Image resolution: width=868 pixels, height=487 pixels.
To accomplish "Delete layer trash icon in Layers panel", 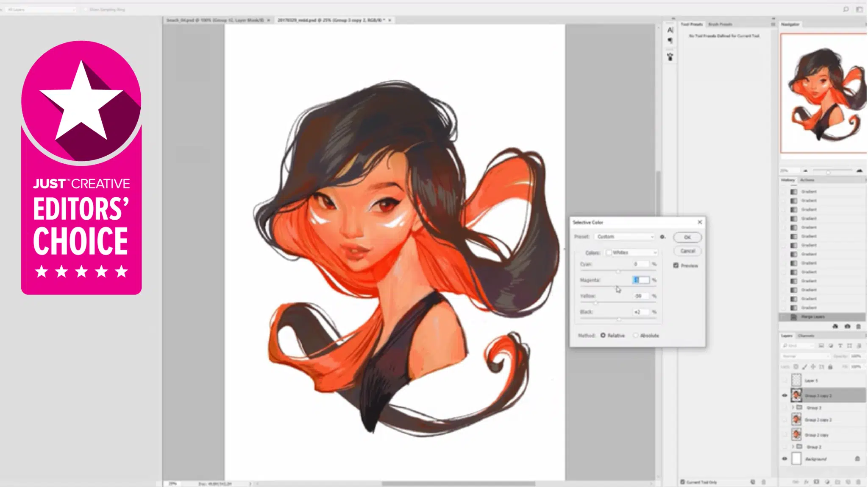I will click(859, 482).
